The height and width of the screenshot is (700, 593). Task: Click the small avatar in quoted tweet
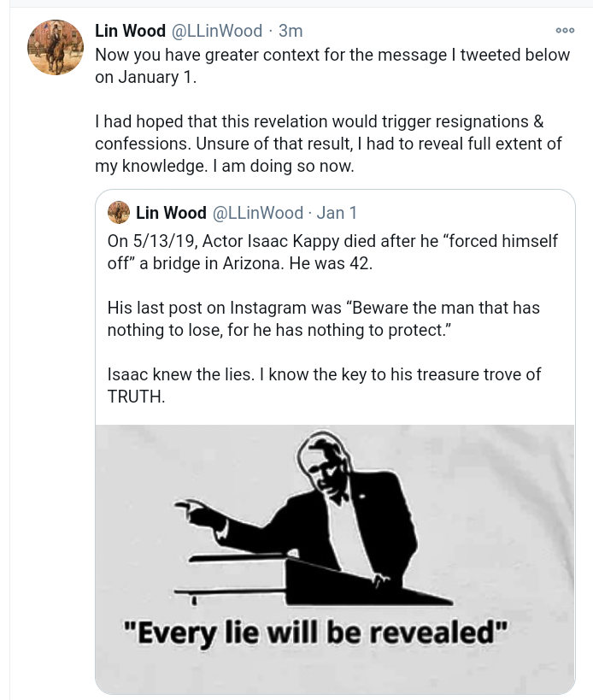(119, 212)
